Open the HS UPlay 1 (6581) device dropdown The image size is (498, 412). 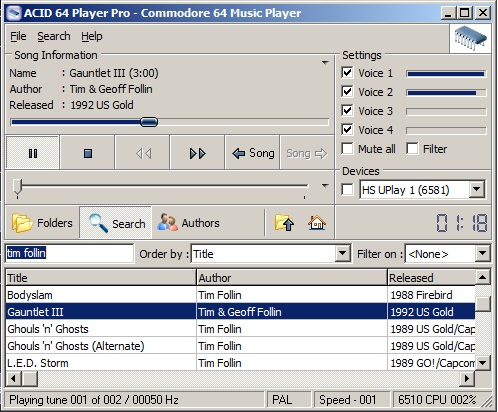point(477,190)
